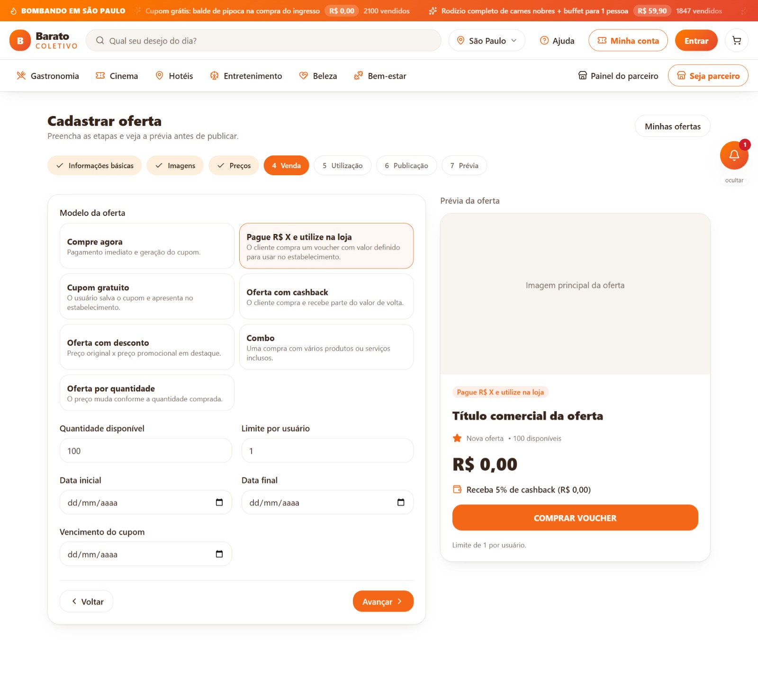Open Painel do parceiro link
Image resolution: width=758 pixels, height=700 pixels.
click(618, 76)
